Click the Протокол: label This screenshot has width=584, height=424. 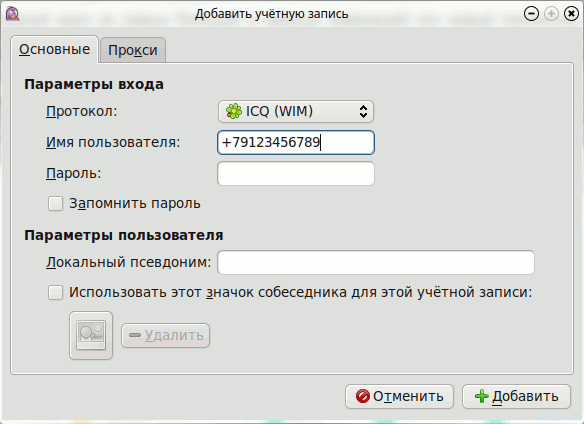click(x=82, y=111)
